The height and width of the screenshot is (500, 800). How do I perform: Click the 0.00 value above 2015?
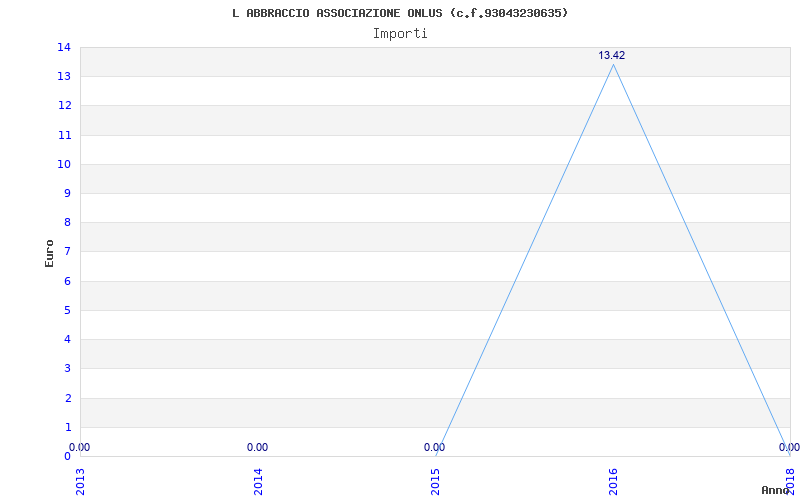tap(434, 447)
